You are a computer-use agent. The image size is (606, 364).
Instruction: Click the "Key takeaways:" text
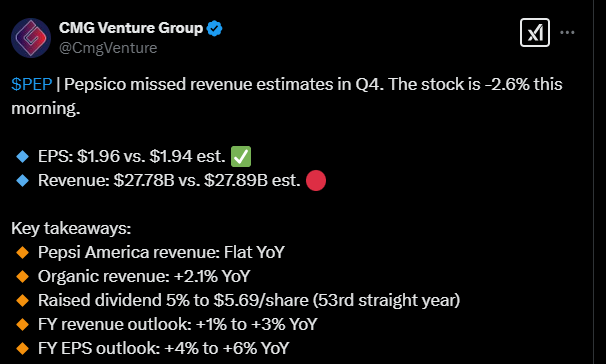click(x=71, y=228)
